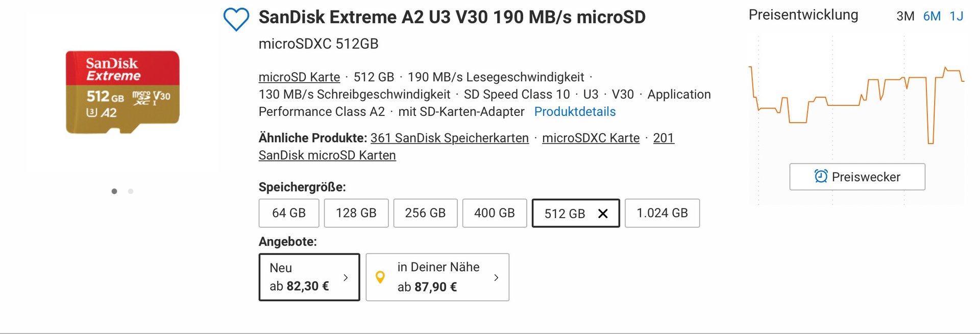Add product to wishlist via heart icon

(x=236, y=19)
